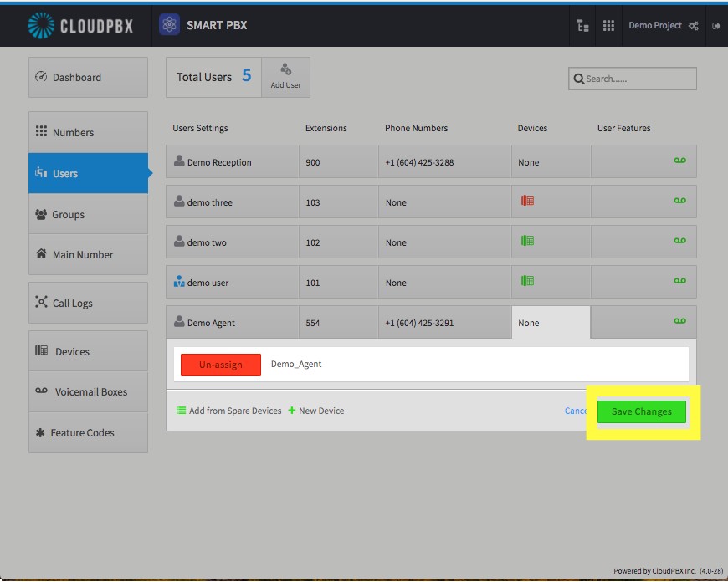Select Feature Codes in sidebar
Screen dimensions: 728x582
[88, 432]
